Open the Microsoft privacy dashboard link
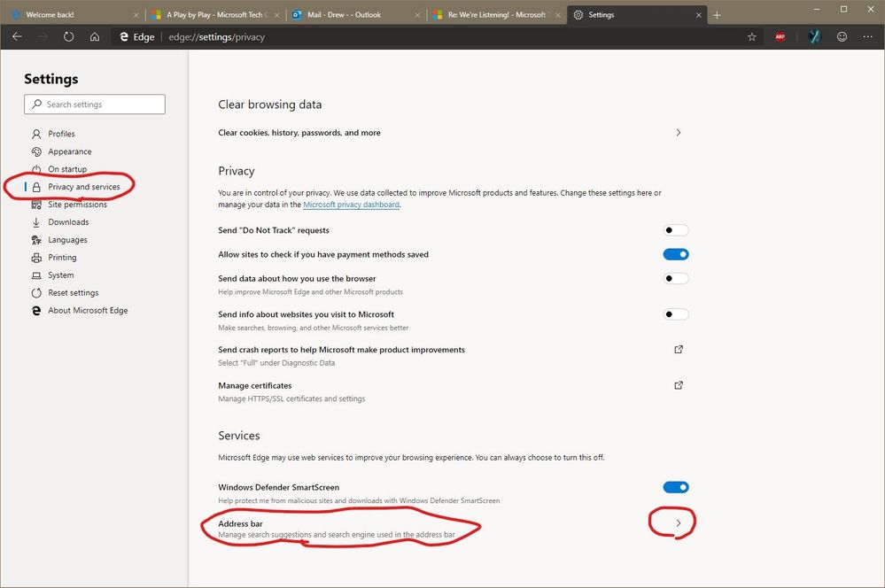Screen dimensions: 885x588 [x=351, y=205]
